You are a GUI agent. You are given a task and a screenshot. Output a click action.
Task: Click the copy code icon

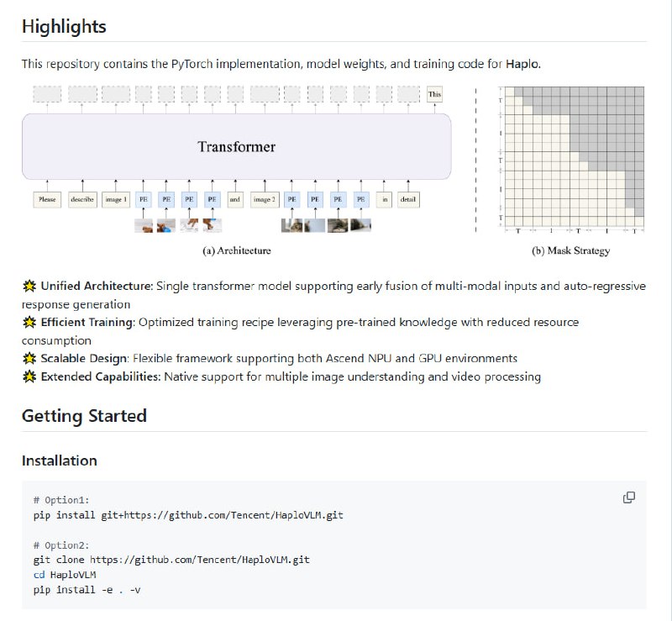coord(628,497)
